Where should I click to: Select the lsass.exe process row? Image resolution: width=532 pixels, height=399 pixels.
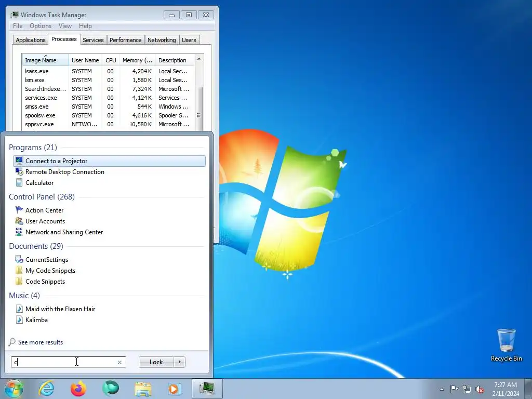click(108, 71)
